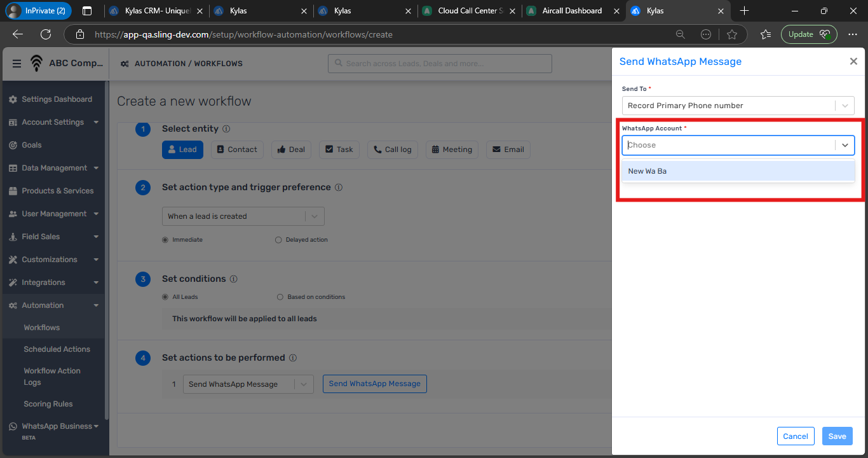868x458 pixels.
Task: Open the Send To dropdown
Action: (738, 106)
